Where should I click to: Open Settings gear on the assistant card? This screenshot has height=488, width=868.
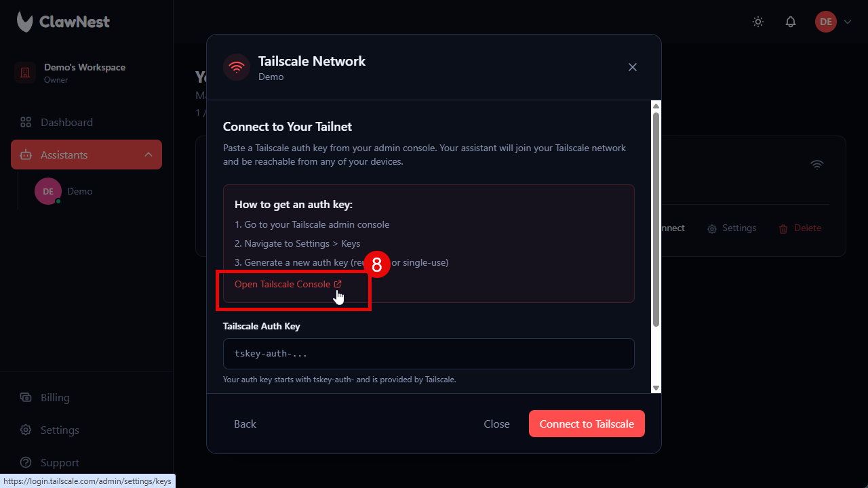pyautogui.click(x=711, y=228)
